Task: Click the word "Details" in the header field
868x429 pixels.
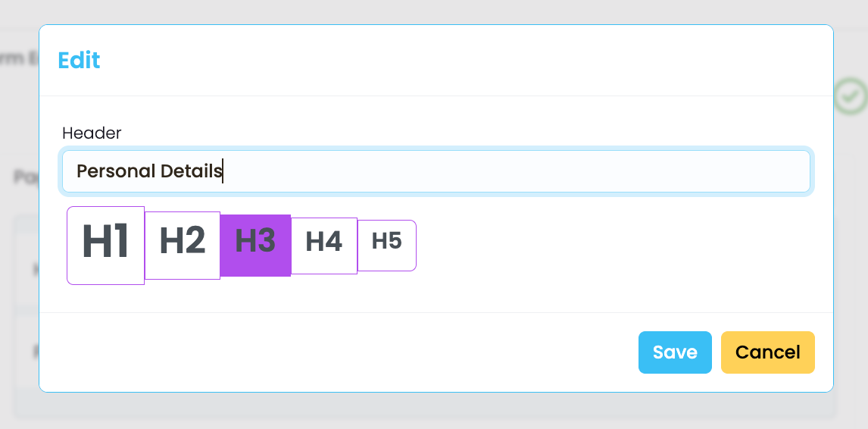Action: click(x=191, y=171)
